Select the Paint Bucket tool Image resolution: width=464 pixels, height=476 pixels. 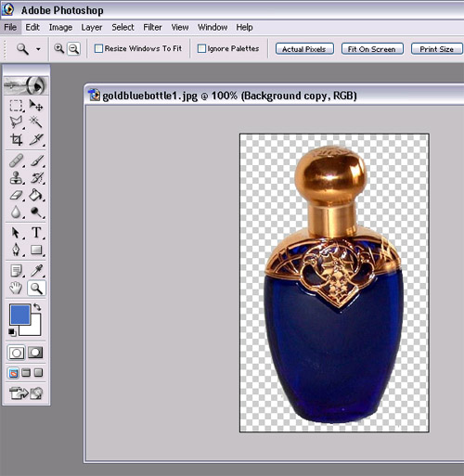36,195
